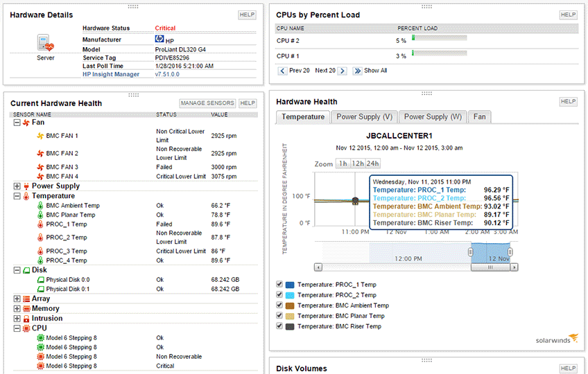Click the HP manufacturer logo icon

coord(159,39)
